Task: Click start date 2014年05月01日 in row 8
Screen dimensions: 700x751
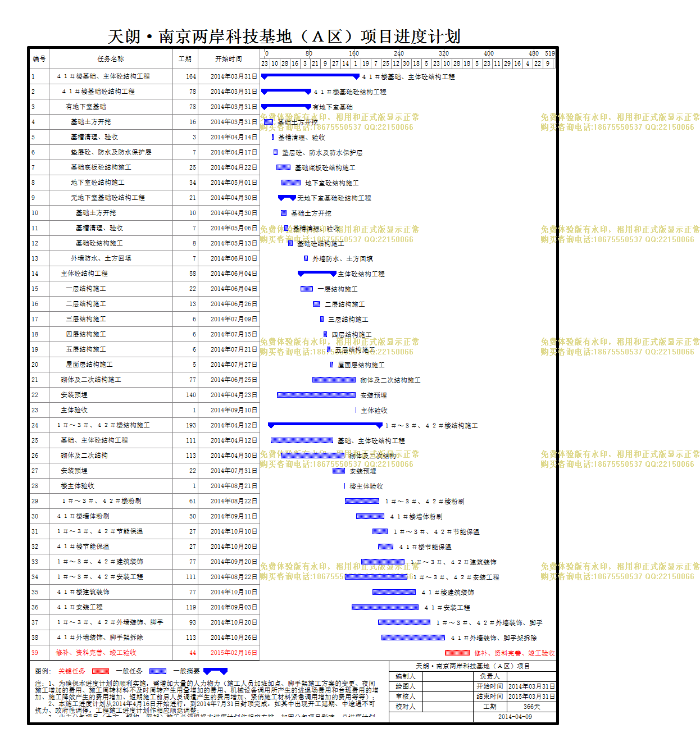Action: 234,183
